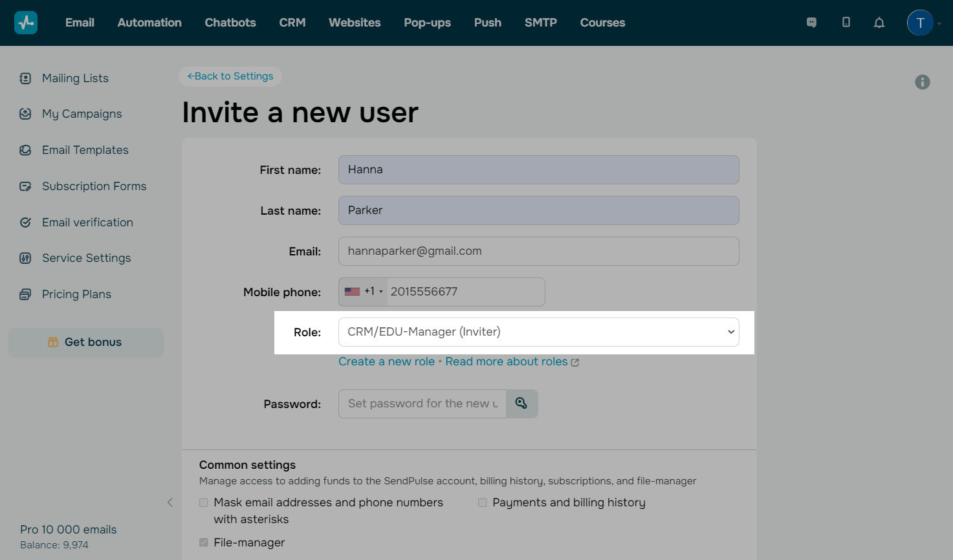
Task: Check Payments and billing history
Action: tap(483, 502)
